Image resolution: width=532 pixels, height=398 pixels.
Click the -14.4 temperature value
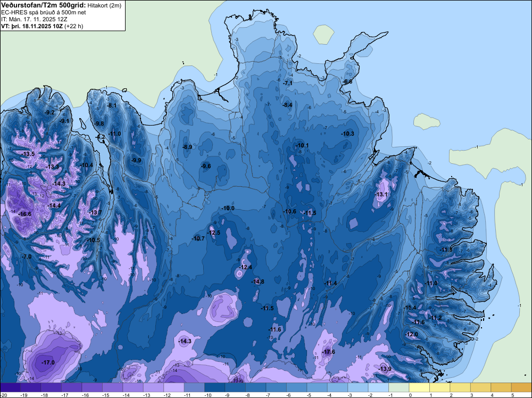pos(54,205)
